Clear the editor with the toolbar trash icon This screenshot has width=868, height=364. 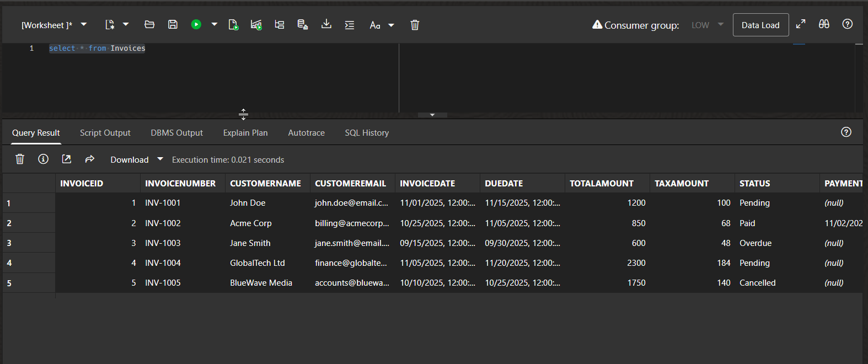(415, 25)
